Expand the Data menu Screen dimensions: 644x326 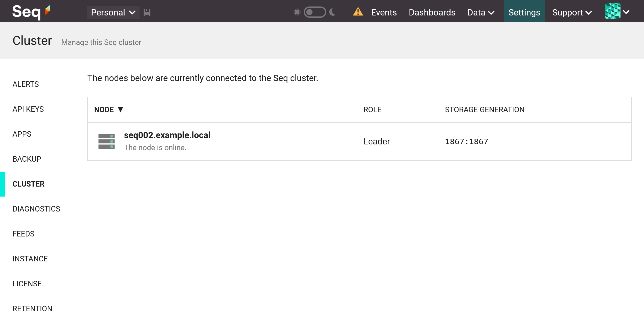[481, 12]
